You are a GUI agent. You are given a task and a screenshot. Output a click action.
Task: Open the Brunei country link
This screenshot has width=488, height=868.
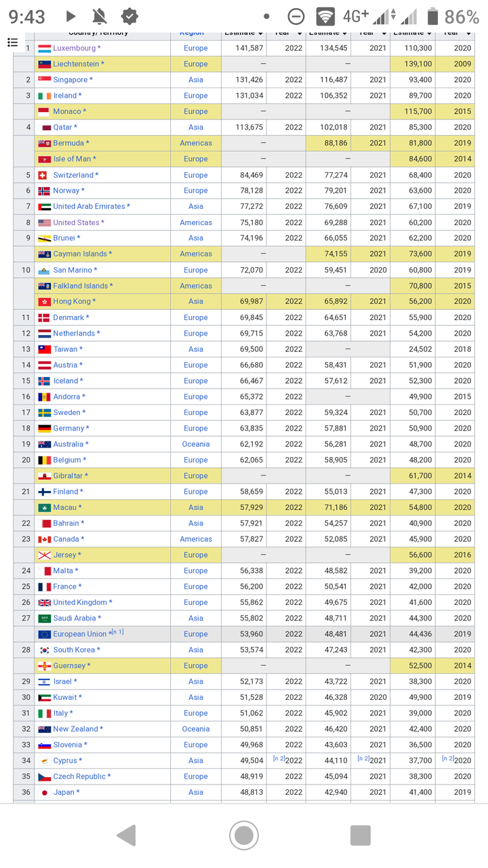[x=64, y=238]
